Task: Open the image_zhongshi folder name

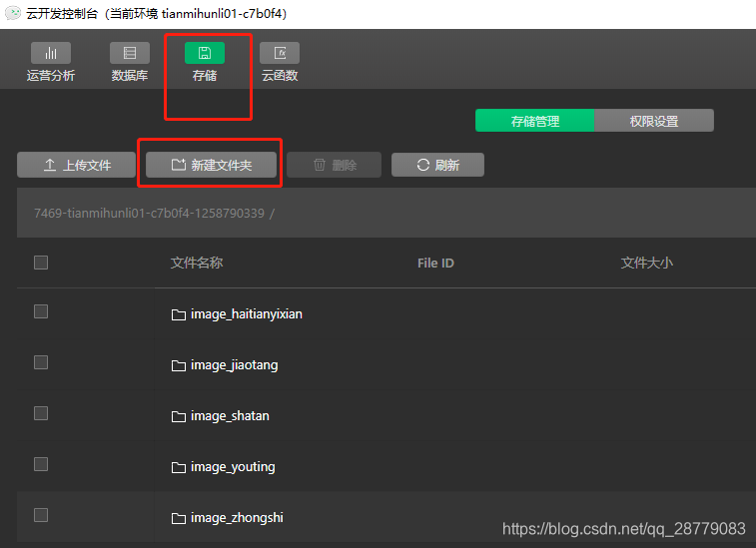Action: (x=237, y=518)
